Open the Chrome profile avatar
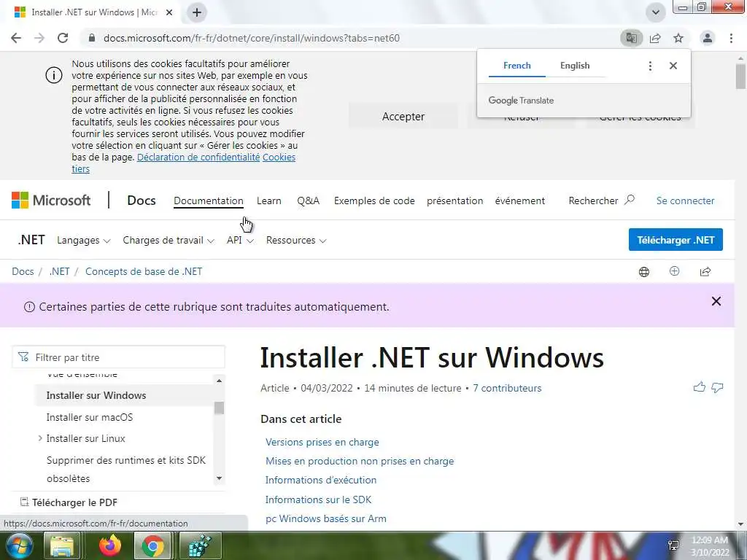Image resolution: width=747 pixels, height=560 pixels. (x=708, y=38)
